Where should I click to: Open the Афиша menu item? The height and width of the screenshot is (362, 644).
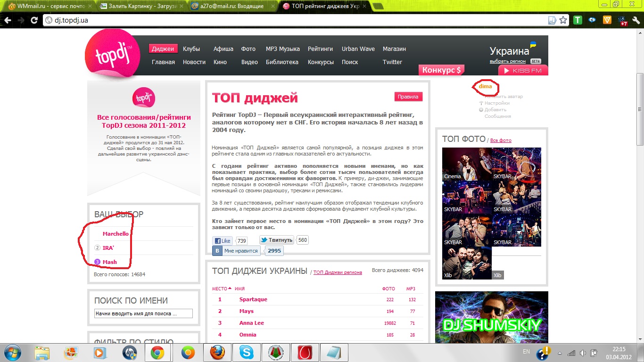pyautogui.click(x=223, y=49)
